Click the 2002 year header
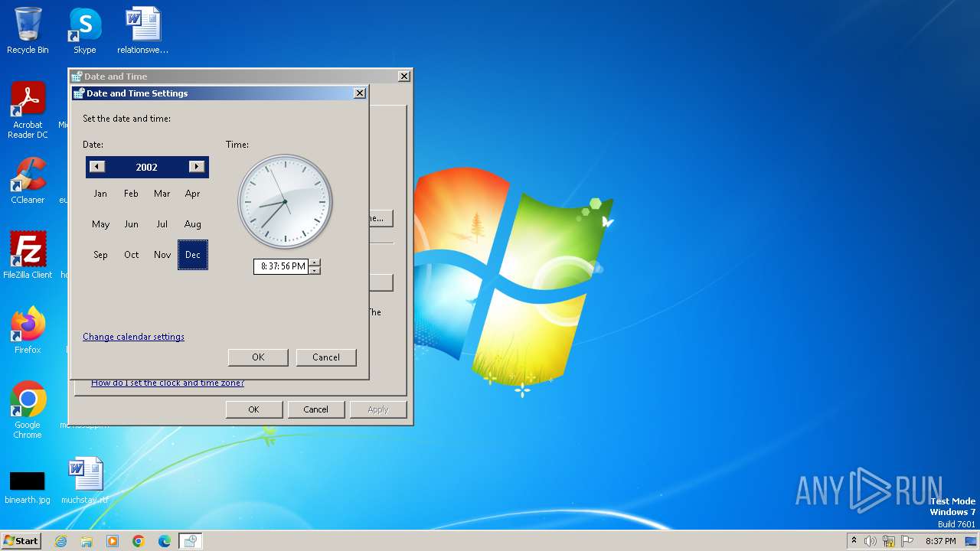 pyautogui.click(x=147, y=167)
